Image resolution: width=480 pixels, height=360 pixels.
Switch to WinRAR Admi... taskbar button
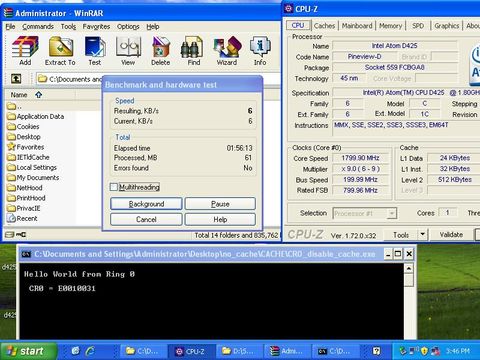(x=287, y=351)
